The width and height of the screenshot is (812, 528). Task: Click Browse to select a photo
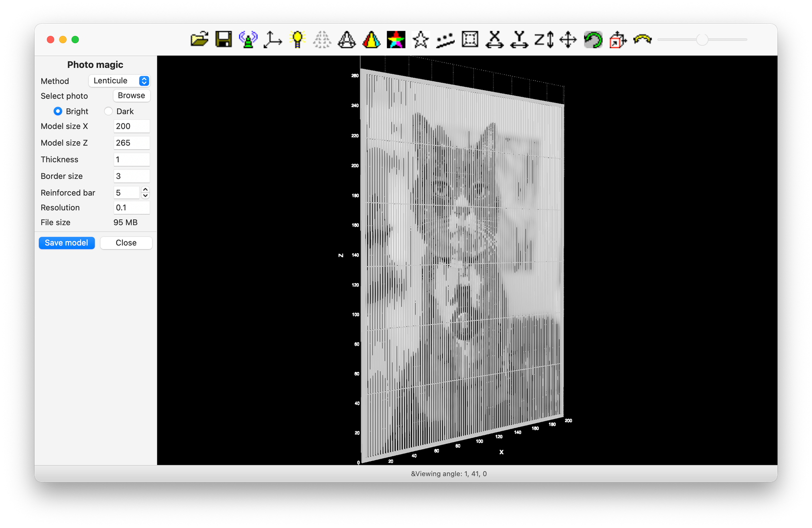coord(131,96)
